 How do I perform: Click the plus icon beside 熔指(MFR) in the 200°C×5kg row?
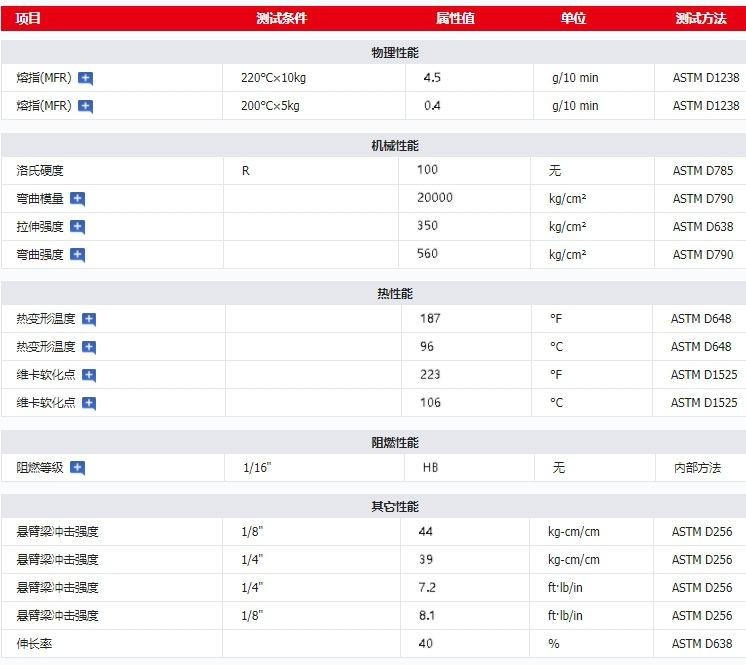(x=86, y=106)
